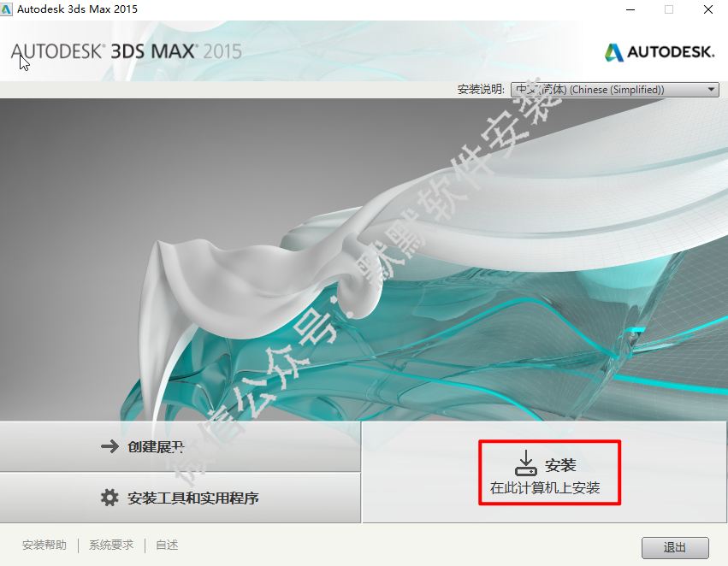This screenshot has height=566, width=728.
Task: Click the Autodesk 3DS MAX 2015 header logo
Action: (x=127, y=51)
